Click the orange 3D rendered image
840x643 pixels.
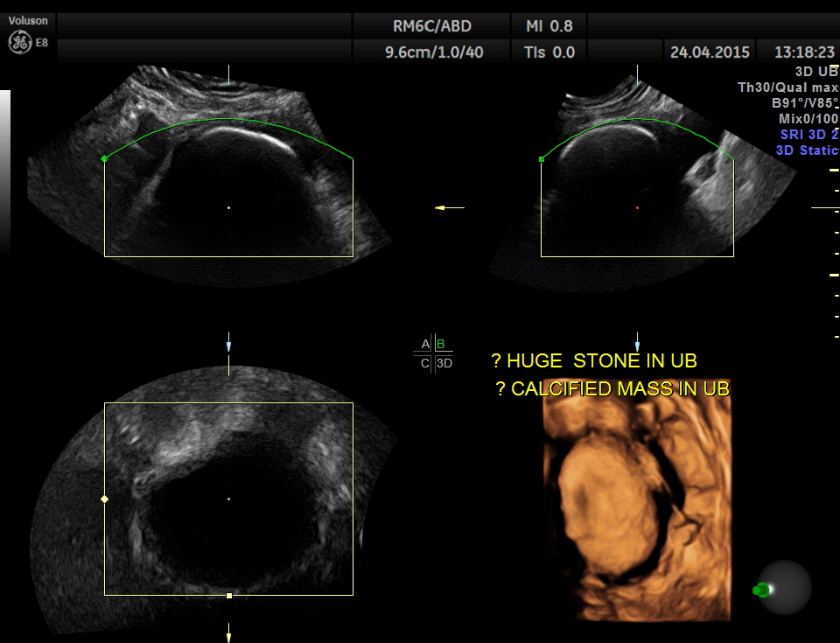click(x=636, y=507)
